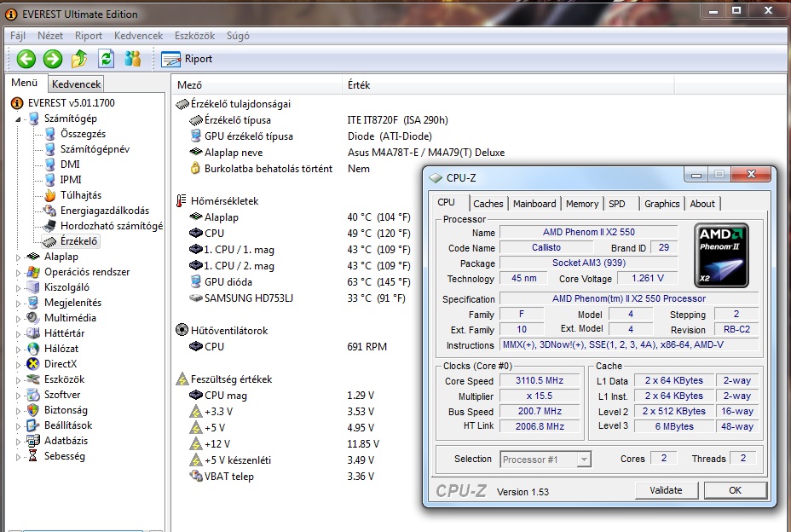
Task: Click the Sebesség hourglass icon
Action: click(x=32, y=456)
